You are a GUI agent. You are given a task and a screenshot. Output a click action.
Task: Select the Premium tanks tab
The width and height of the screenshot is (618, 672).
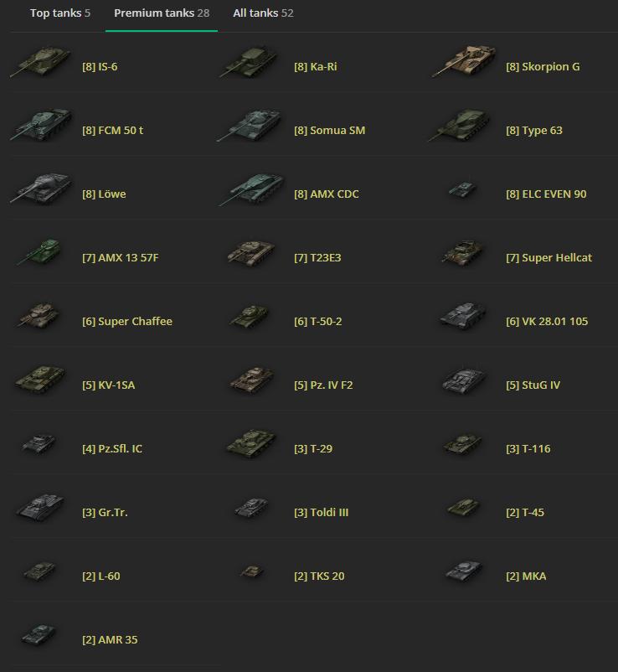pos(162,13)
